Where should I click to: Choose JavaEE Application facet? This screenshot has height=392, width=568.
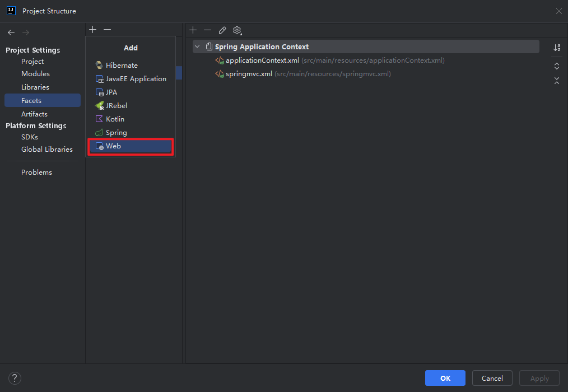[131, 78]
